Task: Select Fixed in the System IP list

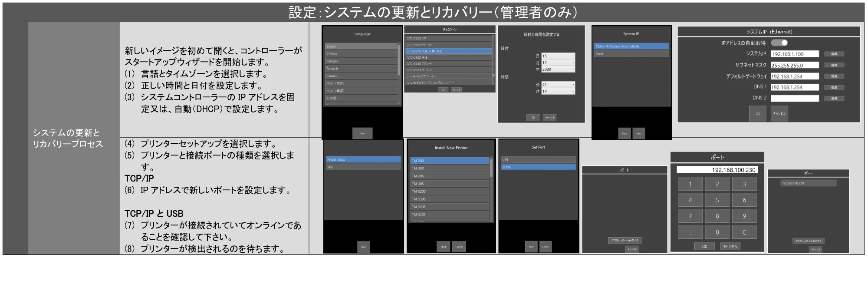Action: click(x=631, y=54)
